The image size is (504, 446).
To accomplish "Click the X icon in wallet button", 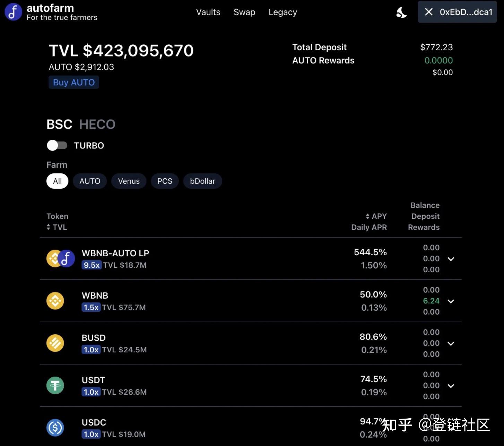I will (429, 12).
